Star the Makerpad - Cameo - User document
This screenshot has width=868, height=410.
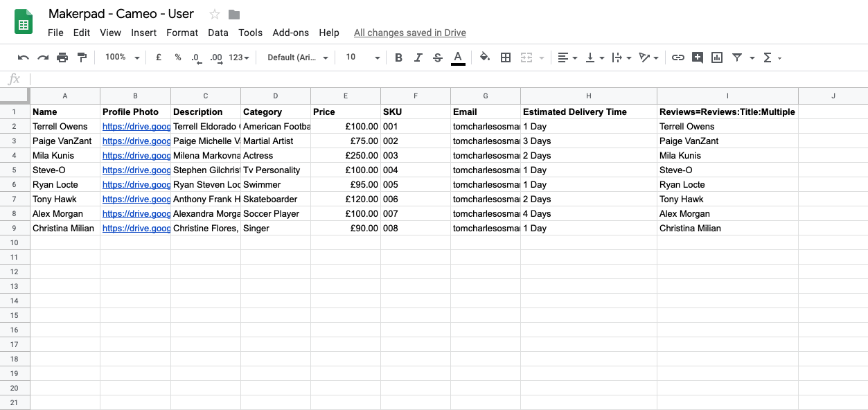pyautogui.click(x=215, y=15)
